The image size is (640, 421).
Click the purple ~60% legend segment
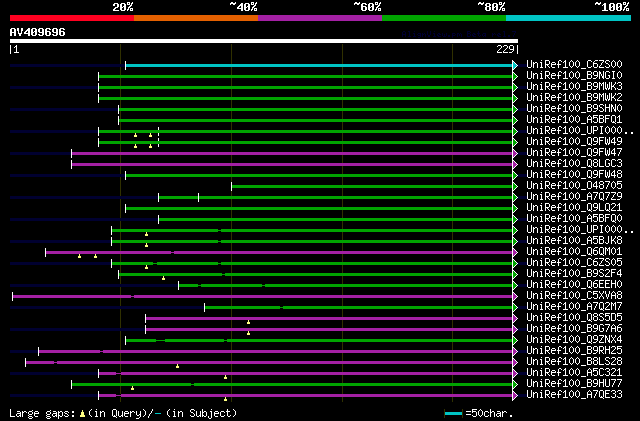tap(320, 18)
